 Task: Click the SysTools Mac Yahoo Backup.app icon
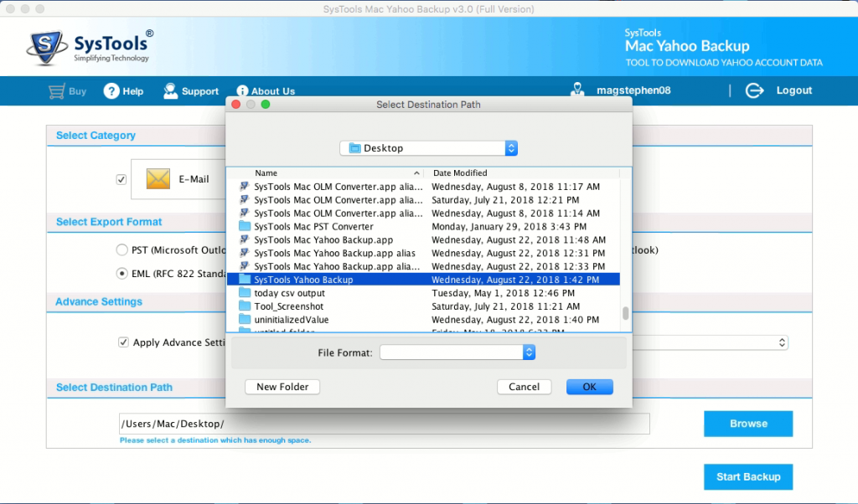245,239
